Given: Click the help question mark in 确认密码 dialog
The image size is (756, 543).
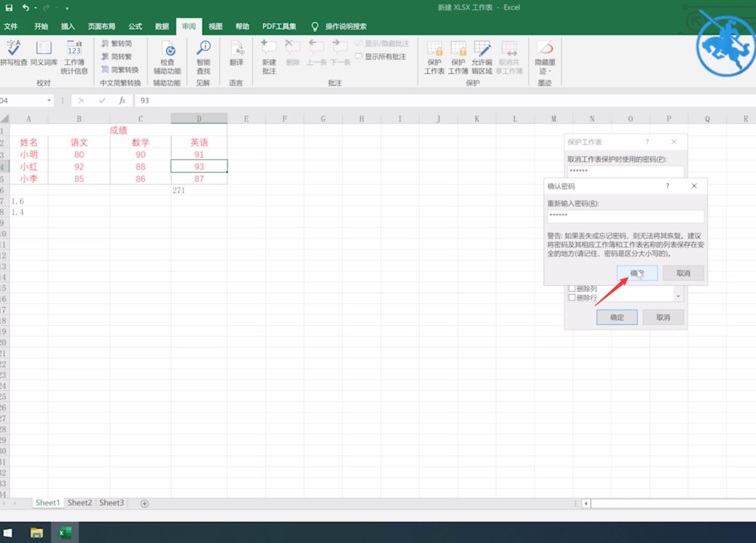Looking at the screenshot, I should [667, 186].
